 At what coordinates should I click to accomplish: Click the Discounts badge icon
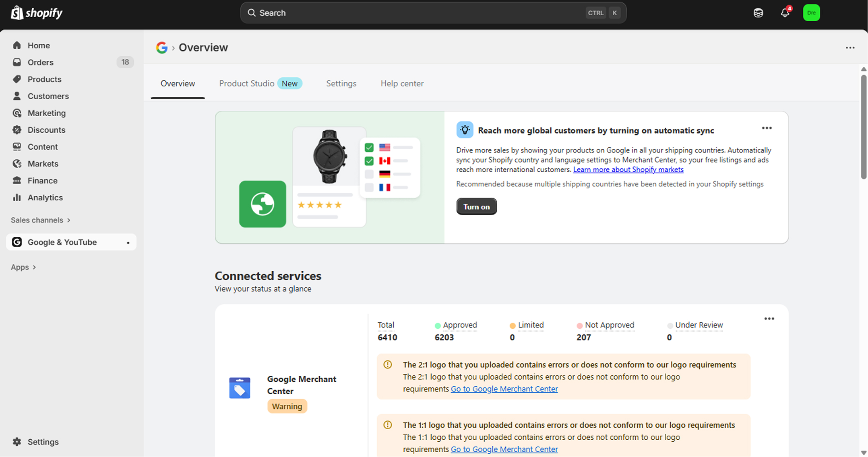(17, 130)
